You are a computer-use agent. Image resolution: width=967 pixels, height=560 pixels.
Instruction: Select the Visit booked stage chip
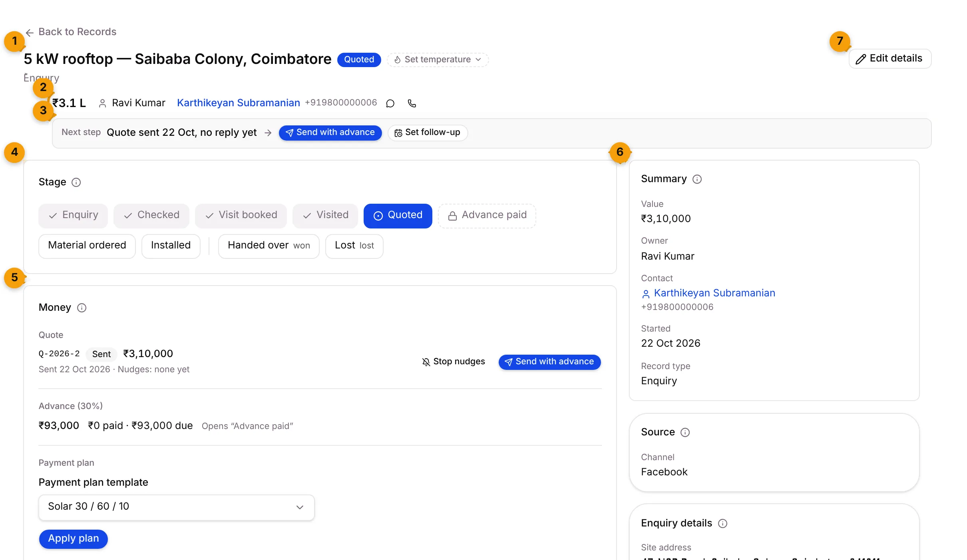pos(241,216)
